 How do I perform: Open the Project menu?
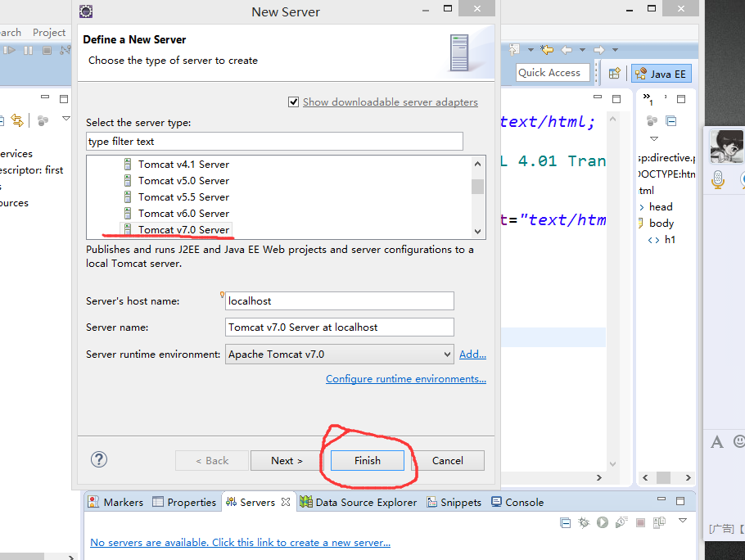[49, 32]
